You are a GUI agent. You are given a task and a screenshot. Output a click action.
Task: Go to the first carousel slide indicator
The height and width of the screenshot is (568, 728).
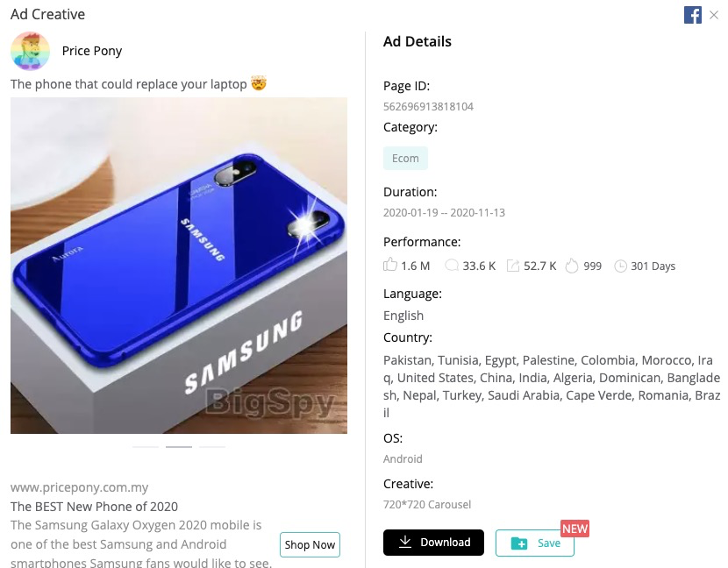[x=146, y=447]
